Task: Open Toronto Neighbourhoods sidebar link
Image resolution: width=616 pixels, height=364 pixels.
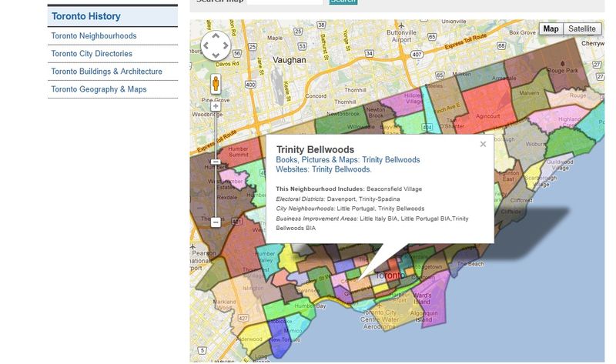Action: click(x=94, y=35)
